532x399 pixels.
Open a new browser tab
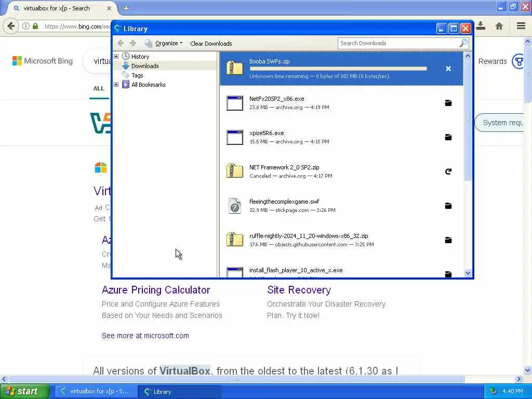point(126,8)
